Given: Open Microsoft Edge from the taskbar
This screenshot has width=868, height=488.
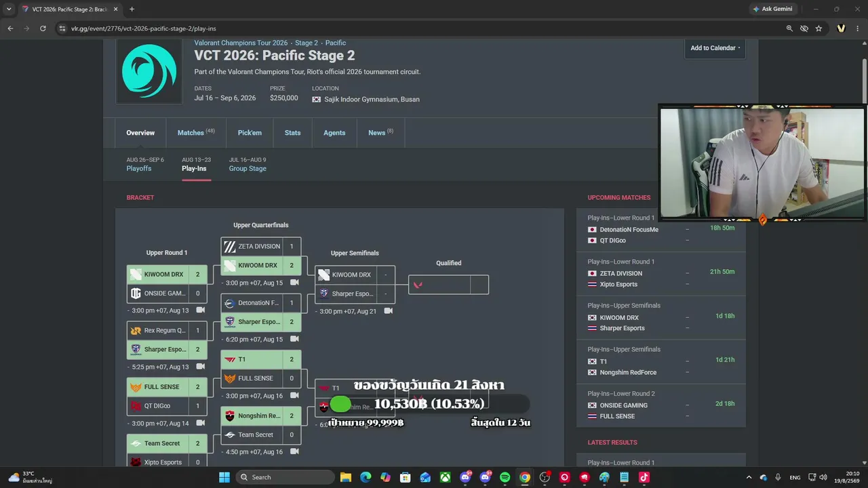Looking at the screenshot, I should click(x=366, y=477).
